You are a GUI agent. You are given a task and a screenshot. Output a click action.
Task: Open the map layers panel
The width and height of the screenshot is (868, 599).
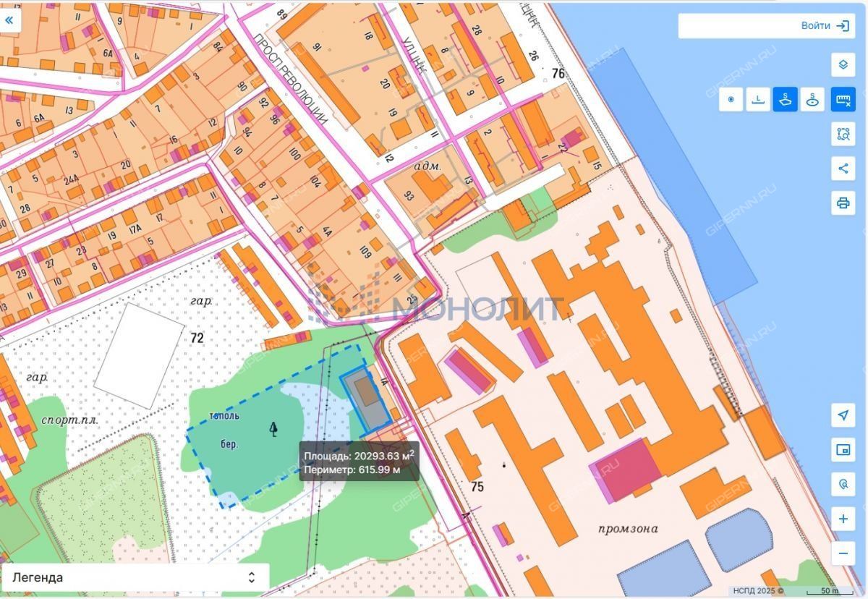click(843, 64)
